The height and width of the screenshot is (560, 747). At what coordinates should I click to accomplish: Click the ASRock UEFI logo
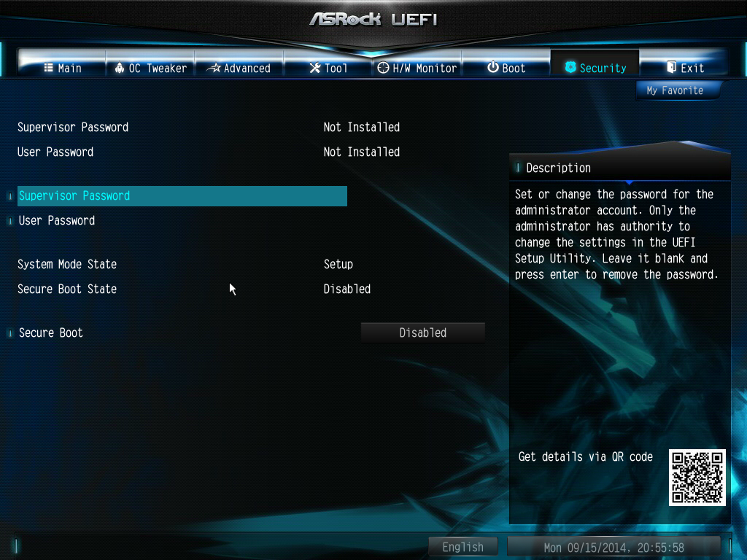(x=373, y=19)
